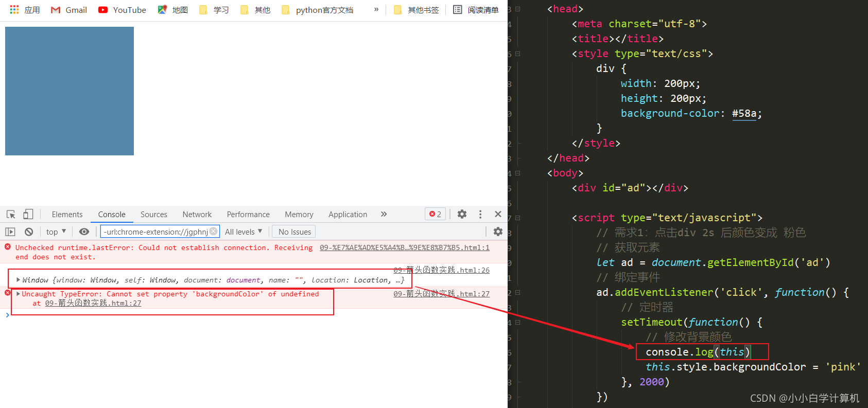Open the 地图 maps bookmark
Screen dimensions: 868x408
[x=173, y=10]
